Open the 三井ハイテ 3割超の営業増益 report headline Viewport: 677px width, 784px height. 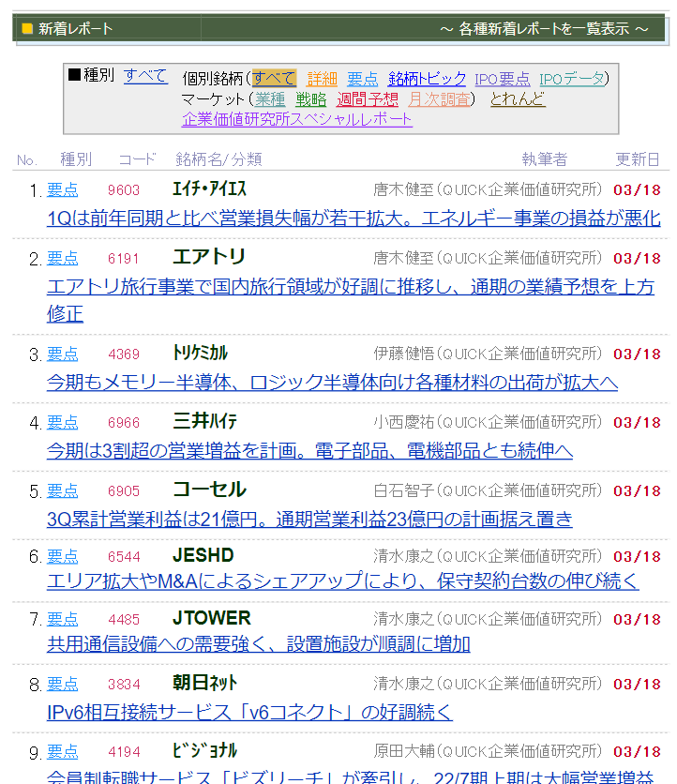pos(309,451)
